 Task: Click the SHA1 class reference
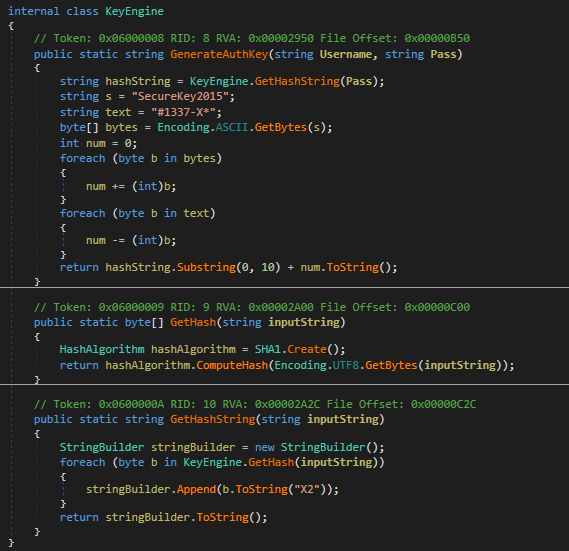coord(267,350)
